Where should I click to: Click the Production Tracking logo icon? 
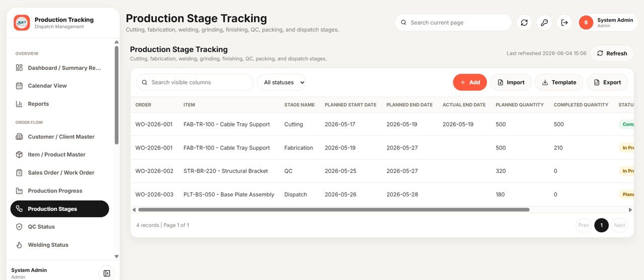(x=22, y=23)
